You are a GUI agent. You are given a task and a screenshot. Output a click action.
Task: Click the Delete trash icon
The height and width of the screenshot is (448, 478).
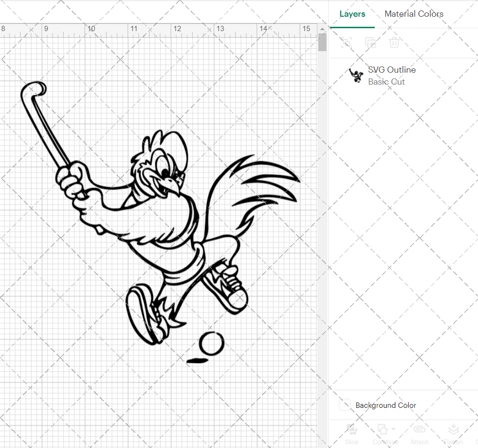pos(394,43)
